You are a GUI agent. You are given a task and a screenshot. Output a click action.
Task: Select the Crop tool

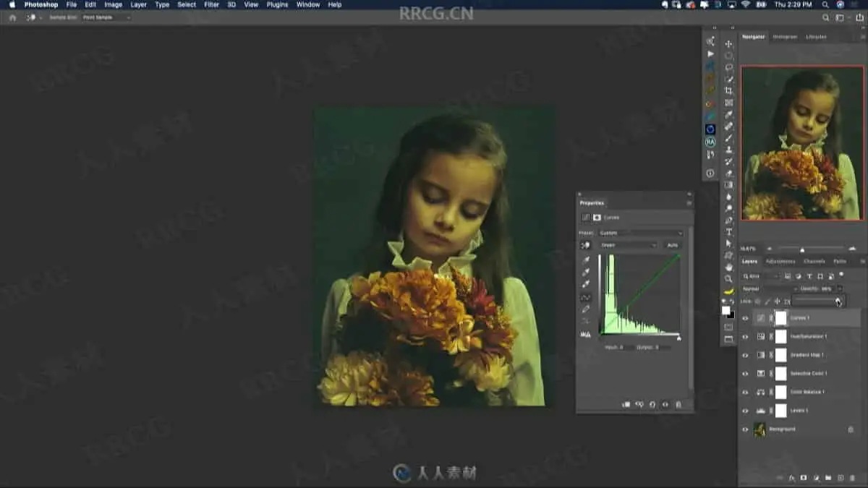pyautogui.click(x=728, y=91)
